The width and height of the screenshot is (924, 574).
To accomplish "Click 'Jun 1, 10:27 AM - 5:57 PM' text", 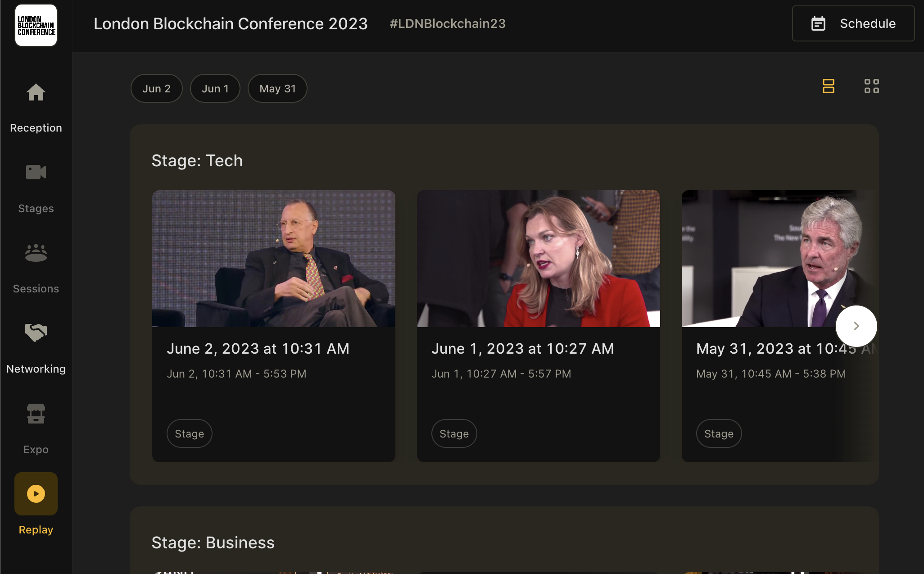I will pos(501,374).
